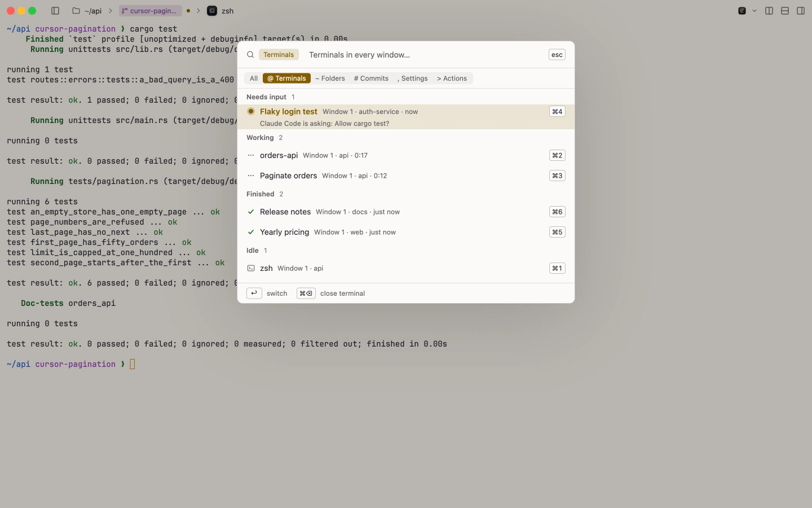Switch to the ~ Folders tab
The height and width of the screenshot is (508, 812).
coord(330,78)
